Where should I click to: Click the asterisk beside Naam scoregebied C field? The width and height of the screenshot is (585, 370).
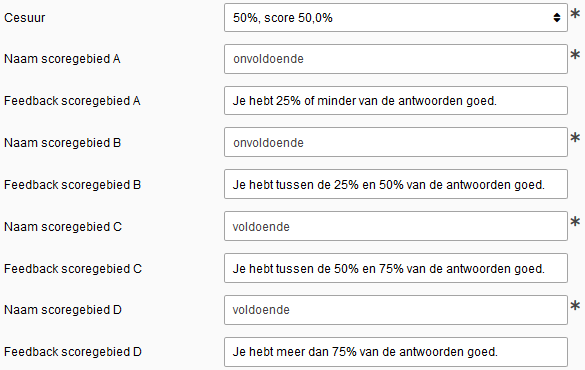[575, 222]
